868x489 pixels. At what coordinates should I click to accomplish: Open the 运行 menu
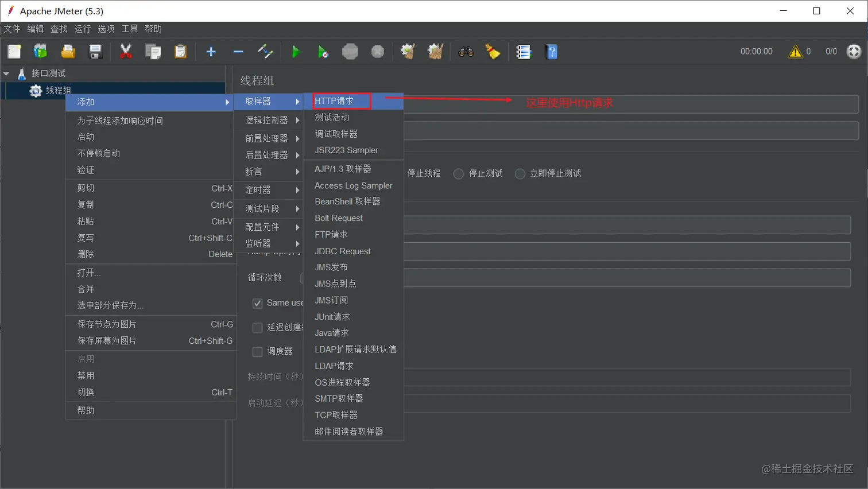tap(83, 29)
